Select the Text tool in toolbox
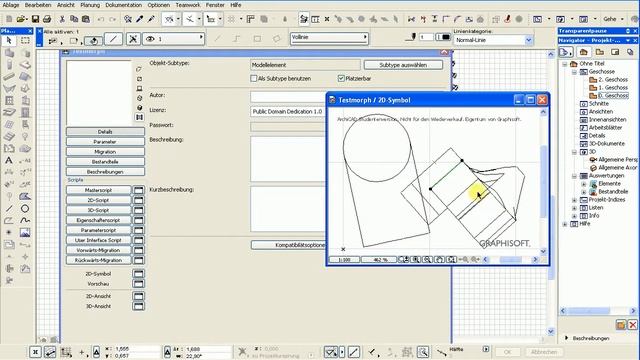The image size is (640, 360). [x=9, y=160]
